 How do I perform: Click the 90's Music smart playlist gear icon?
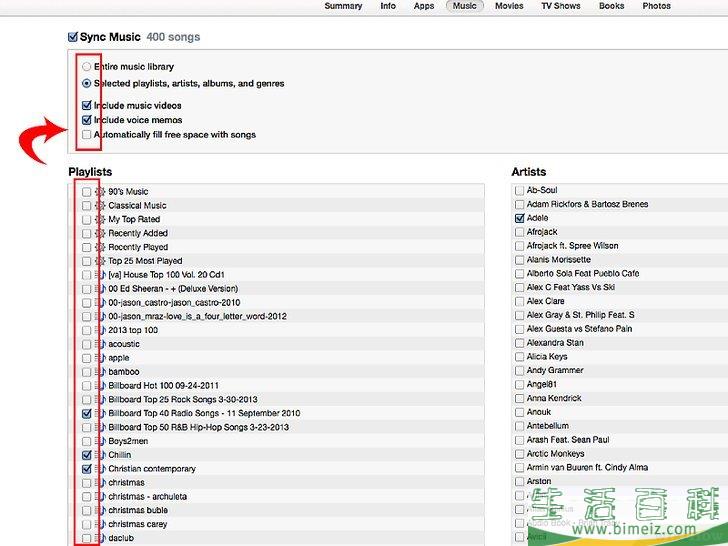100,192
